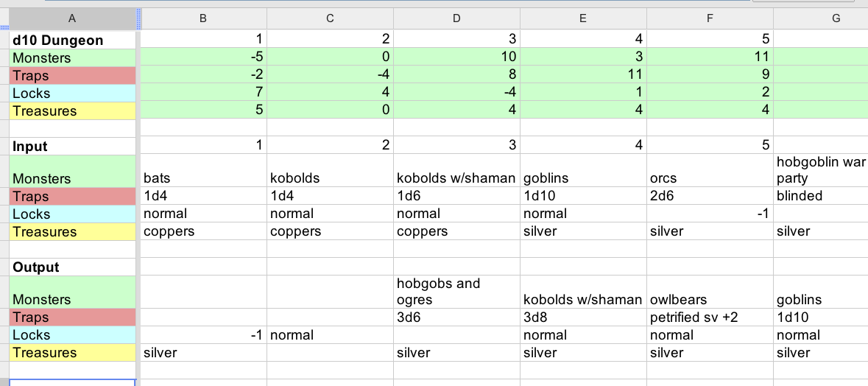Viewport: 868px width, 386px height.
Task: Click the column F header
Action: [x=710, y=18]
